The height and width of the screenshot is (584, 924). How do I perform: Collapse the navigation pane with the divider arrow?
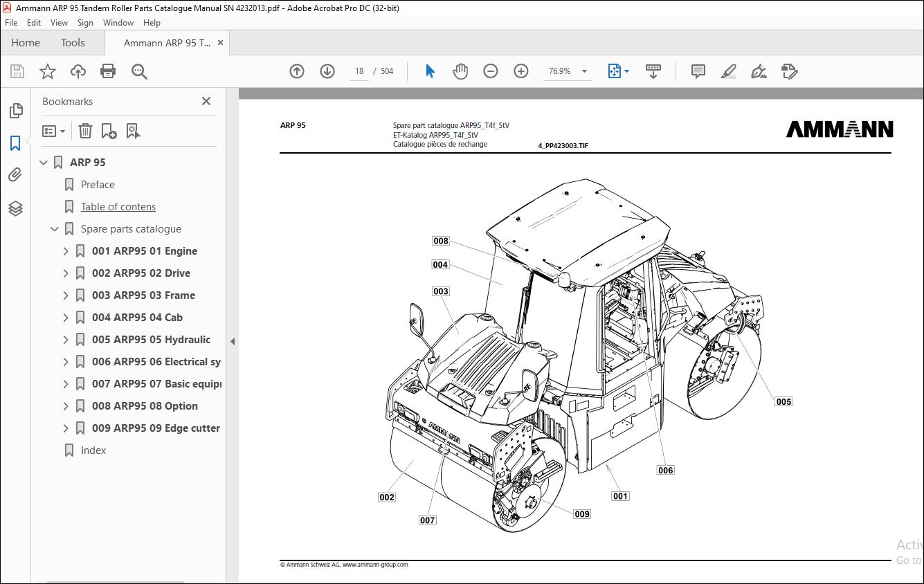(233, 341)
